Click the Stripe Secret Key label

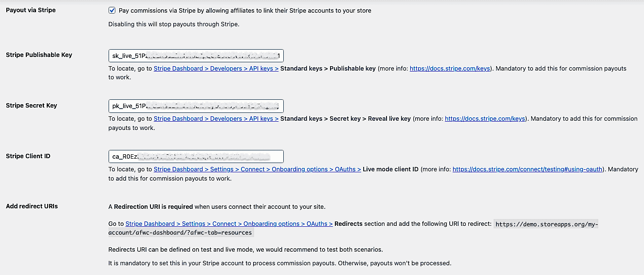(x=31, y=106)
